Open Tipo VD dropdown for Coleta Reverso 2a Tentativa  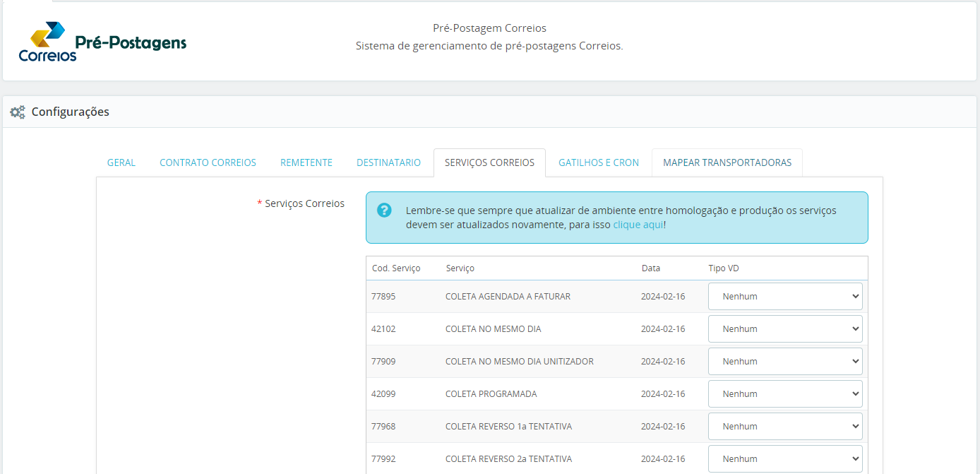[x=785, y=459]
